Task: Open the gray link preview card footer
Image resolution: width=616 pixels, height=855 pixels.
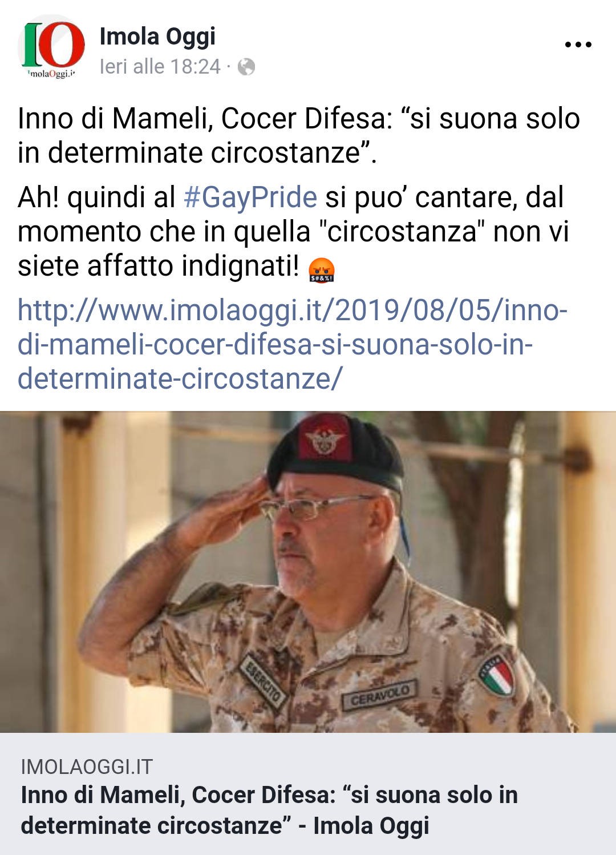Action: point(308,794)
